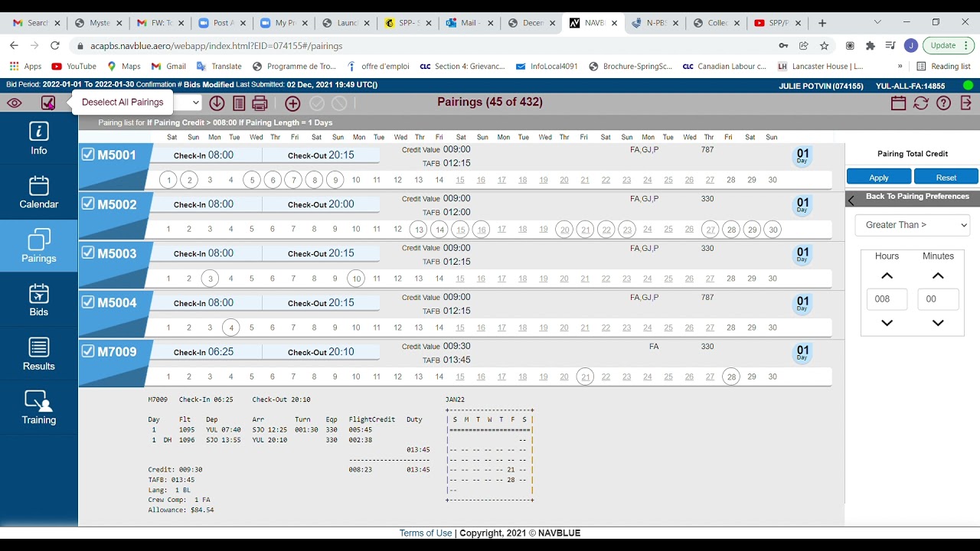Click the Minutes input field showing 00

(x=938, y=299)
